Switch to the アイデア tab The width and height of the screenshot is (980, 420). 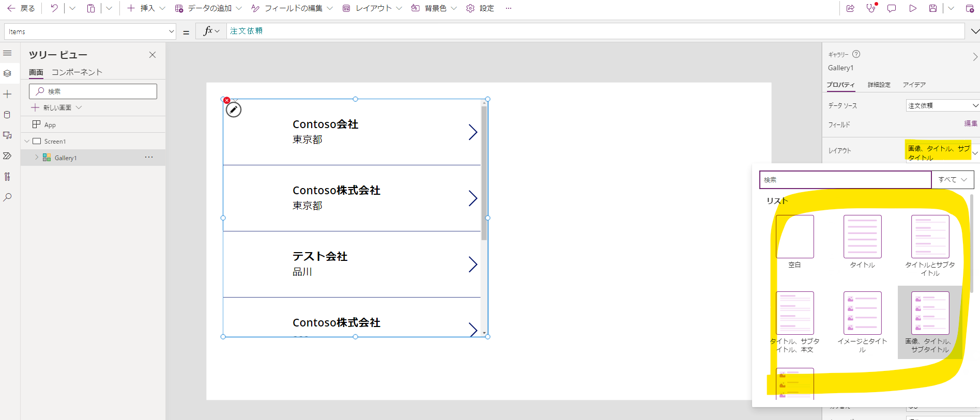914,85
